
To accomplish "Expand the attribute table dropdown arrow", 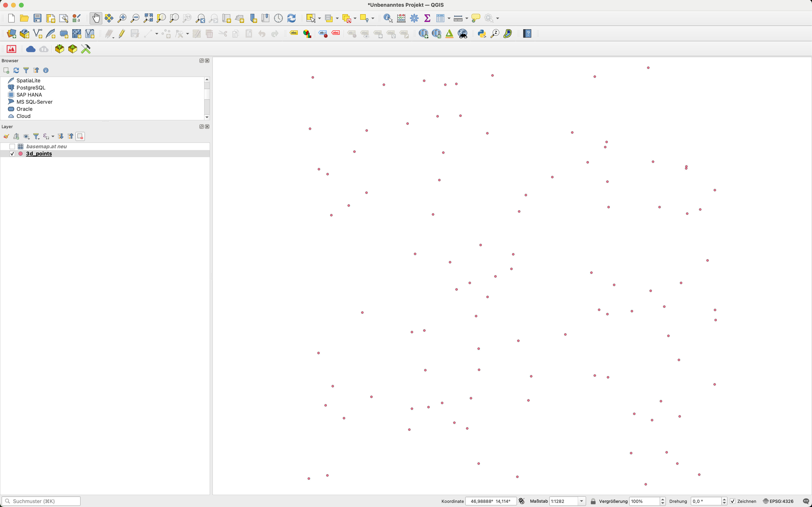I will pos(449,18).
